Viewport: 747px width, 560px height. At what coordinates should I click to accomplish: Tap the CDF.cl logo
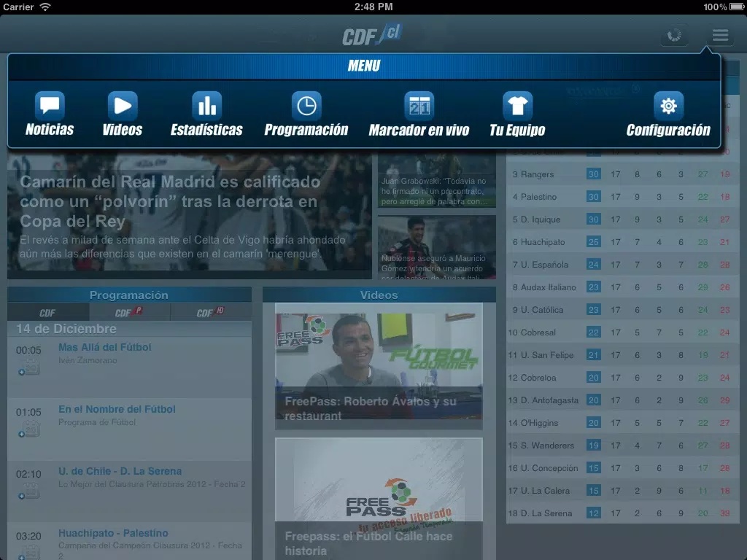373,34
